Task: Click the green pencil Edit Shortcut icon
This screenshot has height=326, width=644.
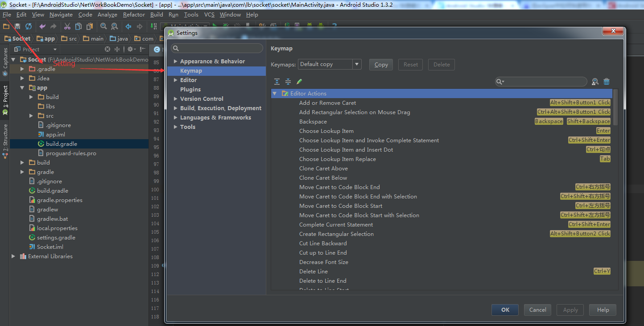Action: pos(299,82)
